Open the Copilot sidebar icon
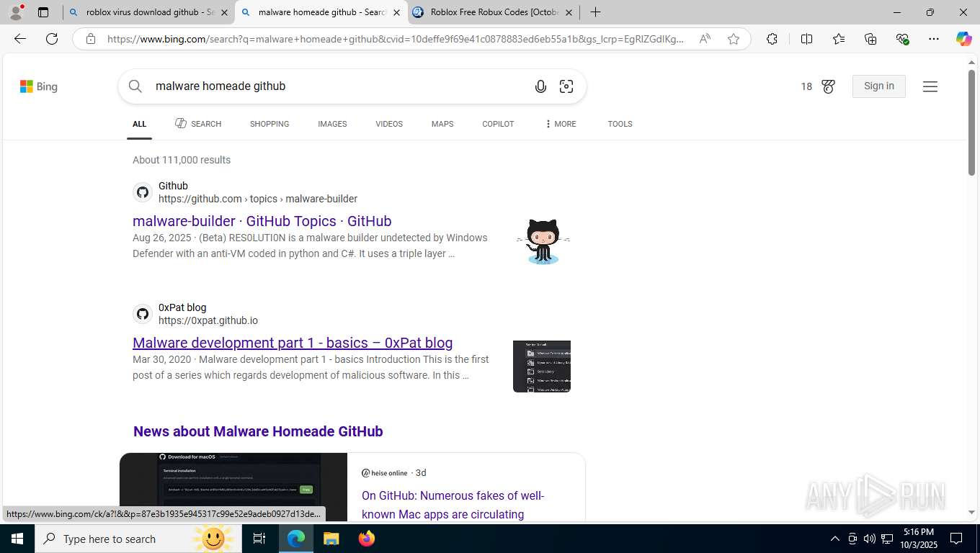Image resolution: width=980 pixels, height=553 pixels. click(x=964, y=39)
